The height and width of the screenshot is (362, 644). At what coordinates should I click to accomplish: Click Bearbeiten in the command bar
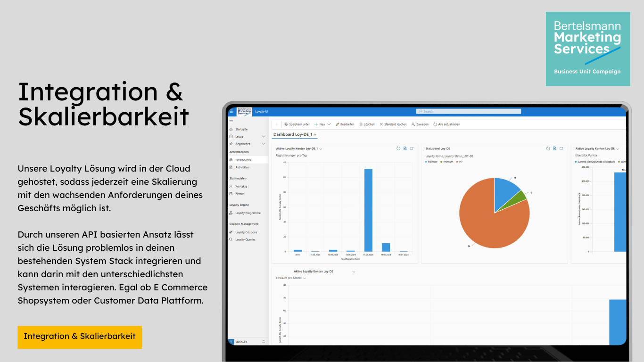pos(345,124)
